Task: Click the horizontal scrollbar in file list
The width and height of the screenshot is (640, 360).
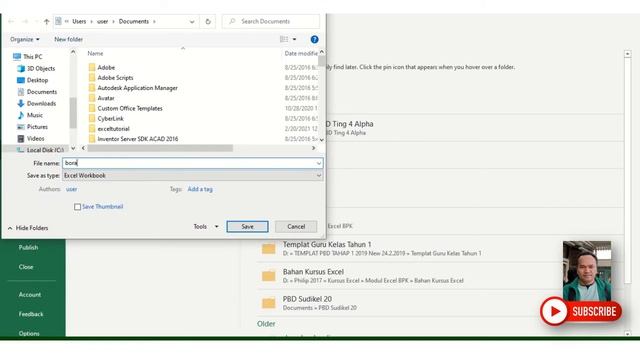Action: (160, 148)
